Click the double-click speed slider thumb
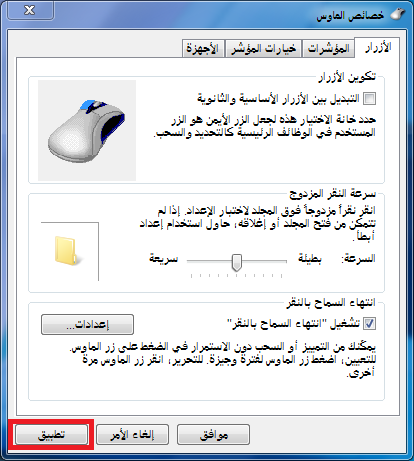414x461 pixels. coord(237,263)
